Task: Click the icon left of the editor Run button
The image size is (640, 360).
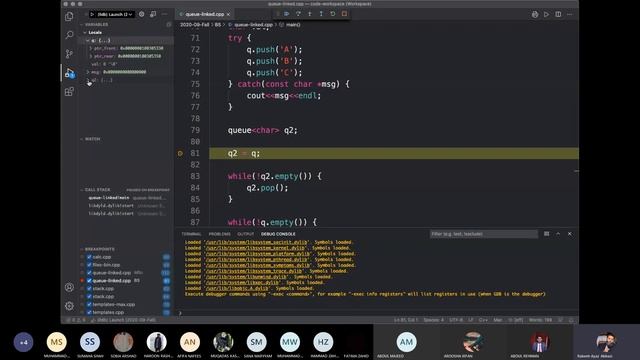Action: coord(535,14)
